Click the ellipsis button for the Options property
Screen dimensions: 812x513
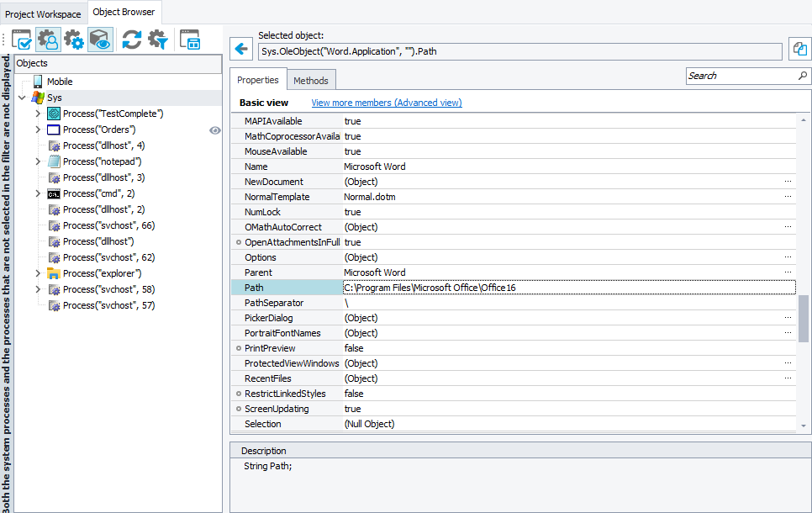point(788,256)
